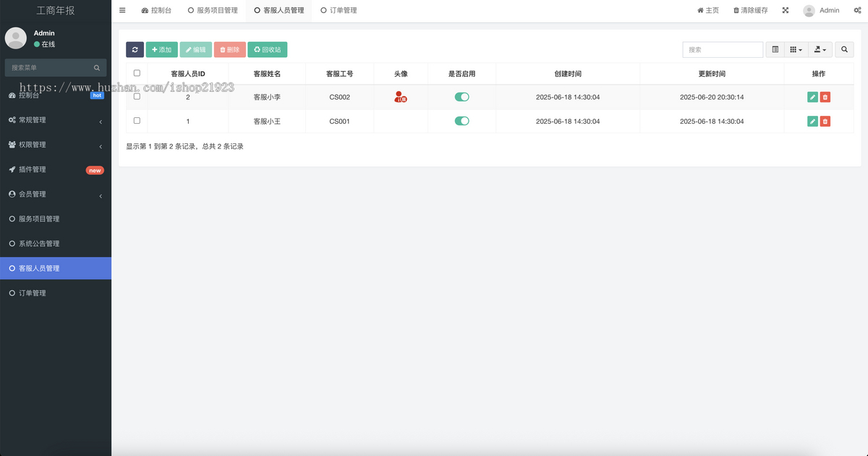
Task: Open the Admin user dropdown in the header
Action: pyautogui.click(x=821, y=10)
